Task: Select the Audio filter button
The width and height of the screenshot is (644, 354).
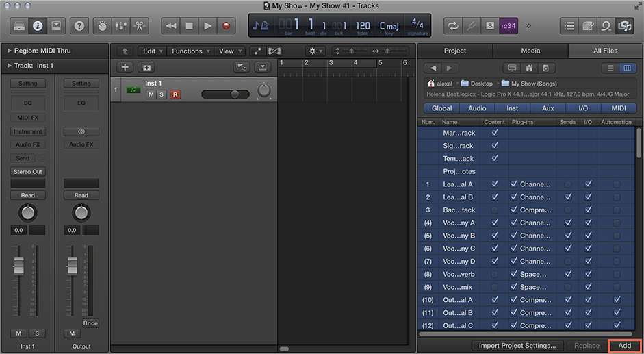Action: (477, 108)
